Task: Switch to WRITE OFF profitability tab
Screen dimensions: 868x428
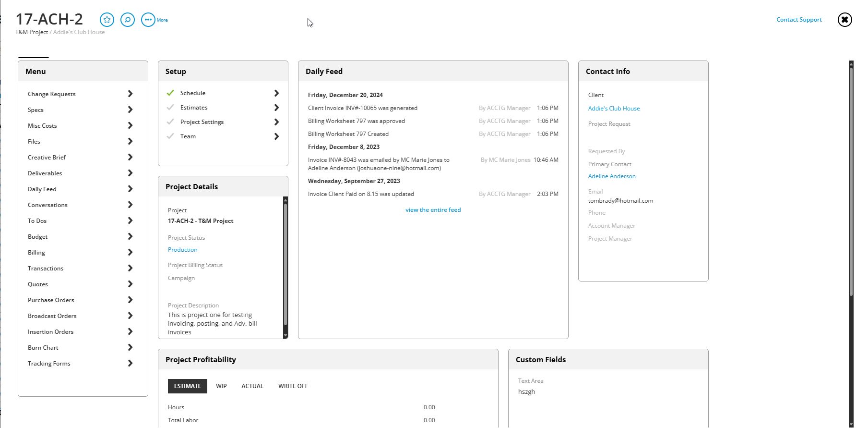Action: (x=293, y=386)
